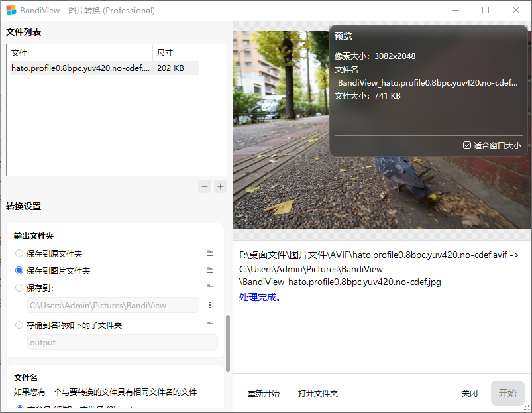Maximize the BandiView window

486,10
